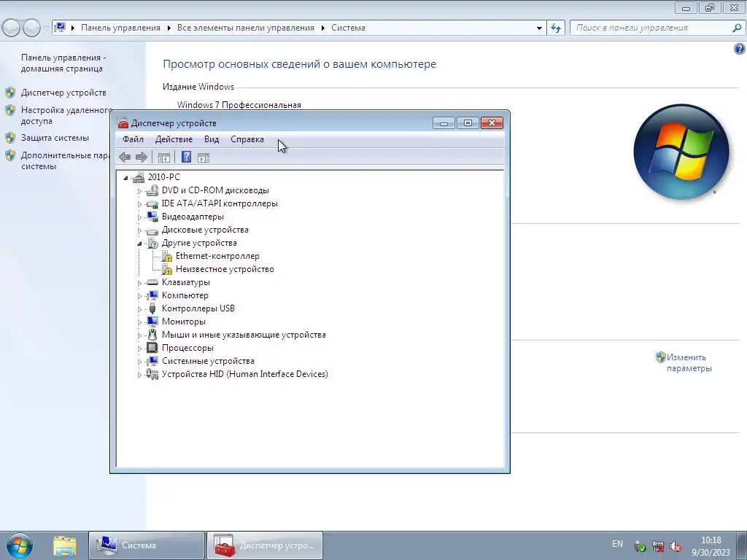Collapse the Другие устройства node
The height and width of the screenshot is (560, 747).
[x=139, y=244]
